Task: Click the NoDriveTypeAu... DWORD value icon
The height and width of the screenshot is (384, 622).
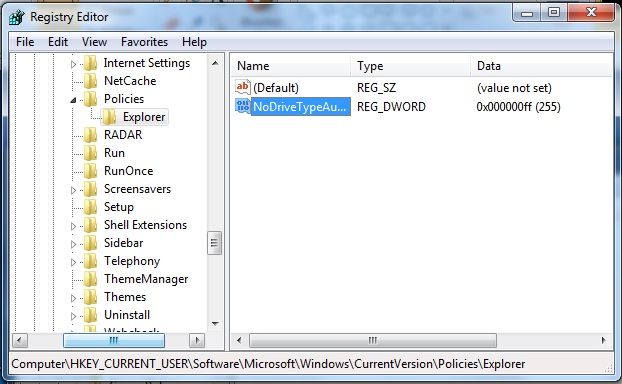Action: [x=243, y=106]
